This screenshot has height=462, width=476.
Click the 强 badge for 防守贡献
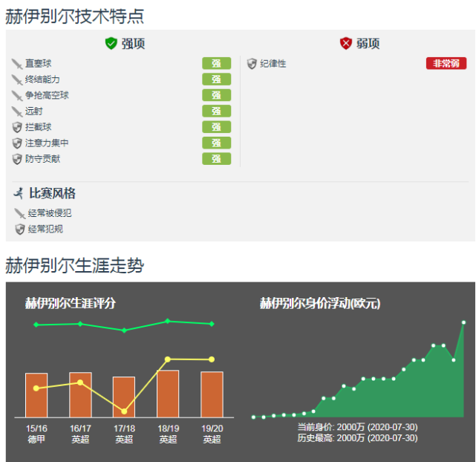point(216,159)
